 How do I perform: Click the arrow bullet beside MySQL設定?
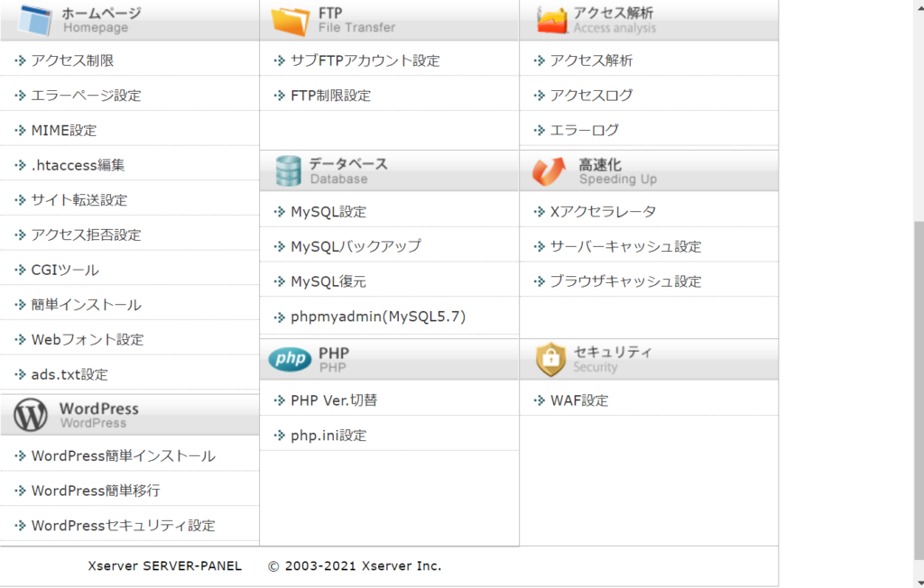point(280,212)
